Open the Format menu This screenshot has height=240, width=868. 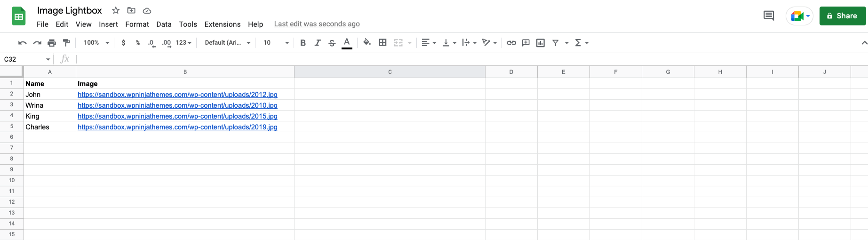[x=137, y=24]
